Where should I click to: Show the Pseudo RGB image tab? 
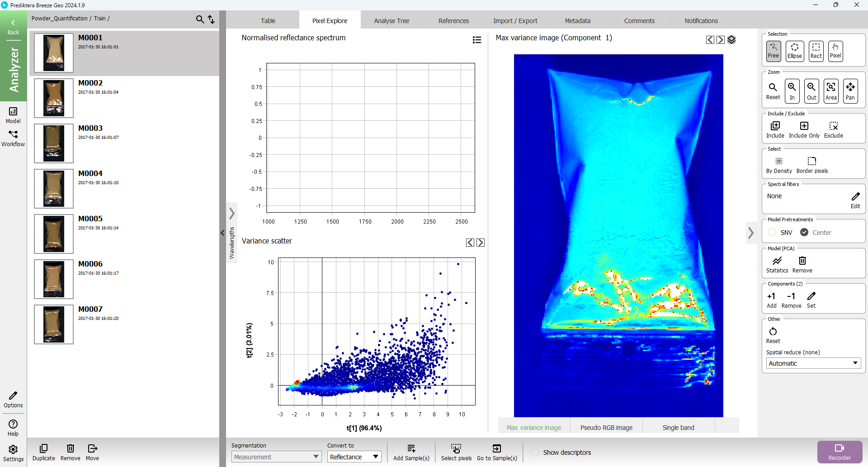click(x=606, y=428)
